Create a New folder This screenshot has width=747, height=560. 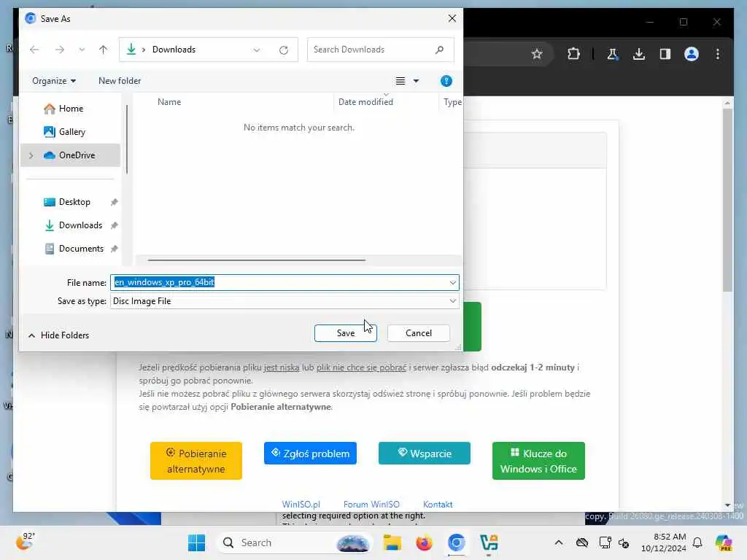120,81
